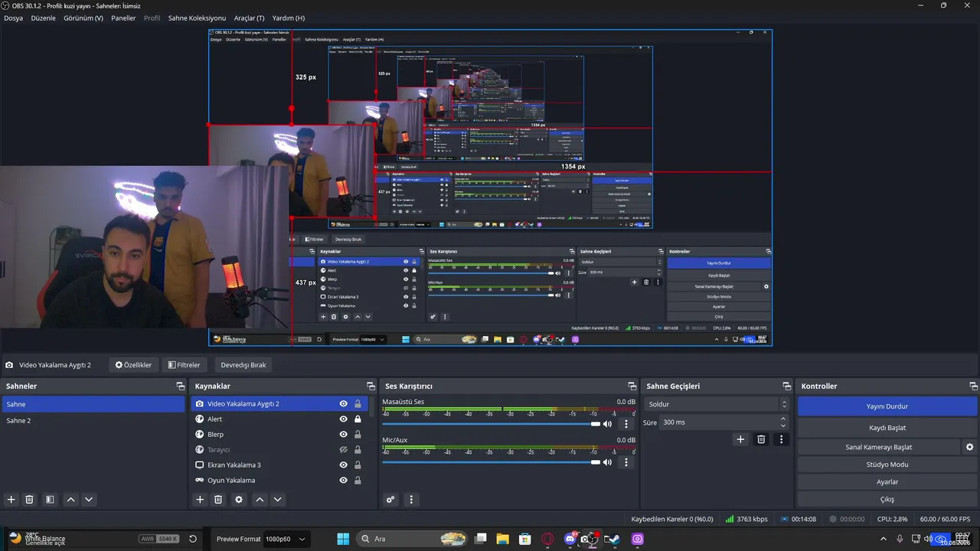The height and width of the screenshot is (551, 980).
Task: Mute the Masaüstü Ses speaker icon
Action: coord(608,424)
